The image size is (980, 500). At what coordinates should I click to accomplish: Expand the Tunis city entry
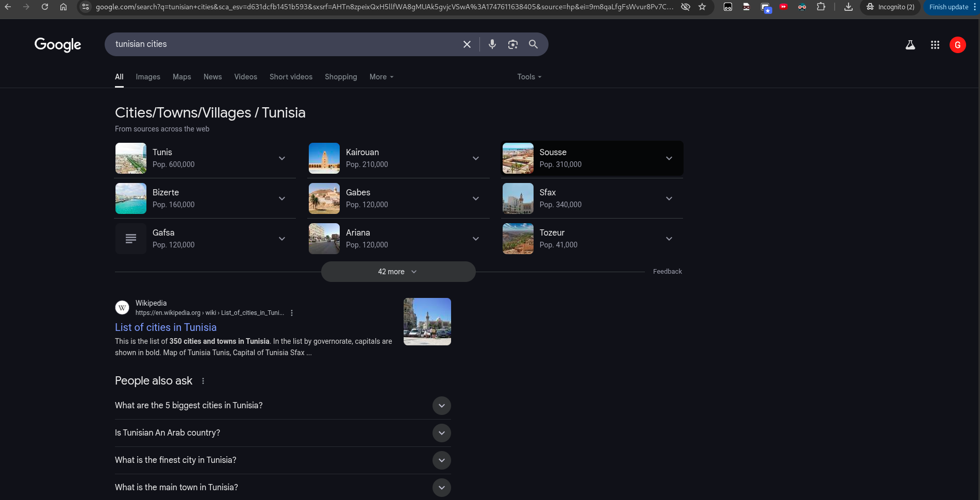[282, 158]
